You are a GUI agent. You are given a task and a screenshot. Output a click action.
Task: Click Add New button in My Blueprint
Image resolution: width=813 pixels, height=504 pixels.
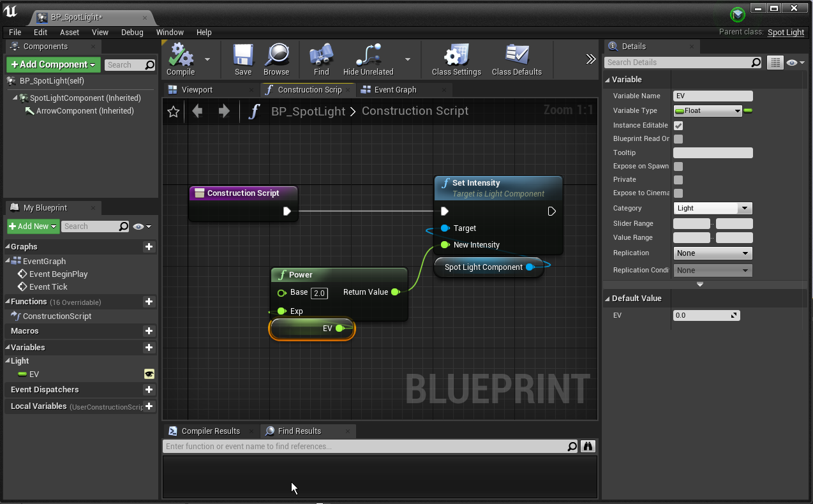pyautogui.click(x=33, y=226)
